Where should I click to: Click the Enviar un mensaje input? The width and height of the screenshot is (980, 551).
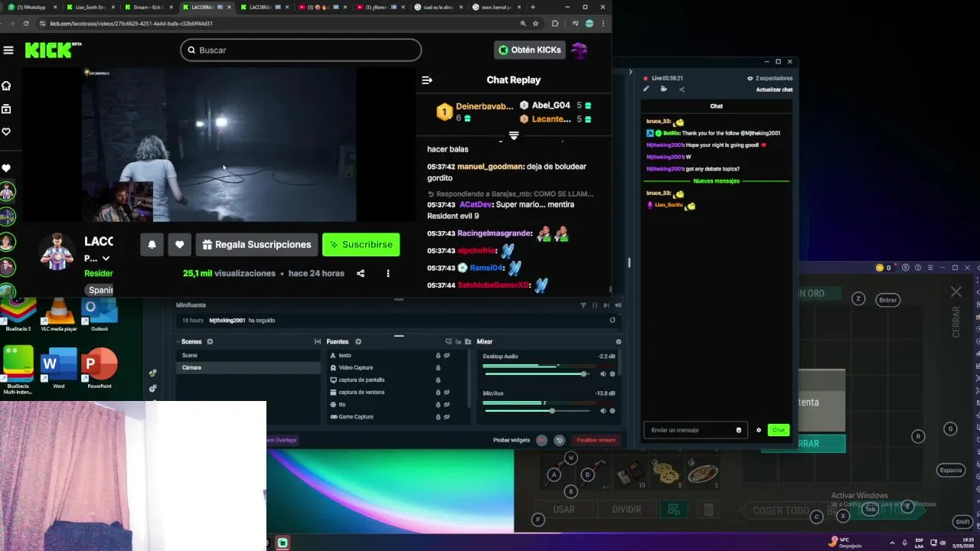point(689,430)
